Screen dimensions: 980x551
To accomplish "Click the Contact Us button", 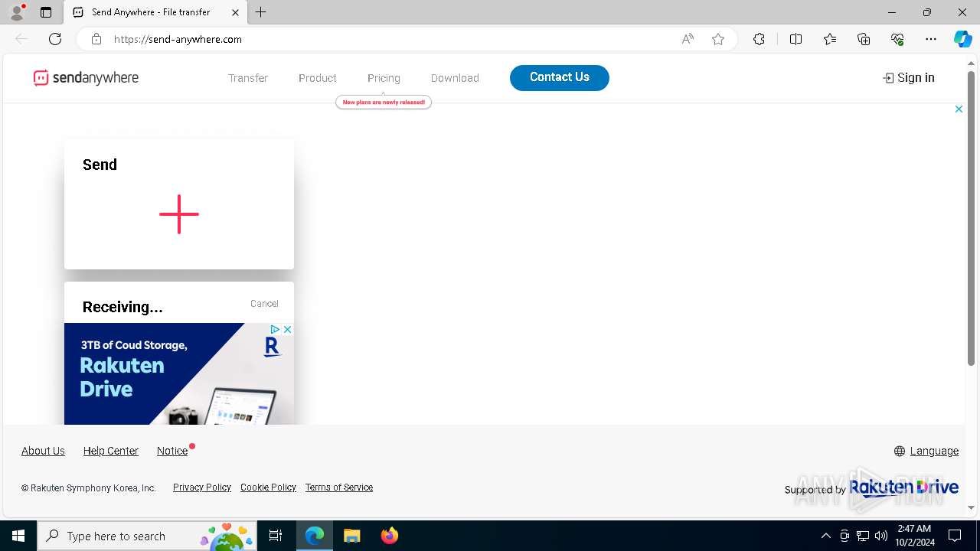I will [560, 77].
